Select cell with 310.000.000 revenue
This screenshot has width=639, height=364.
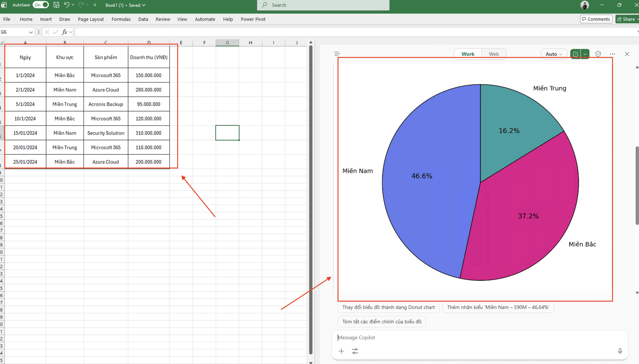tap(149, 133)
